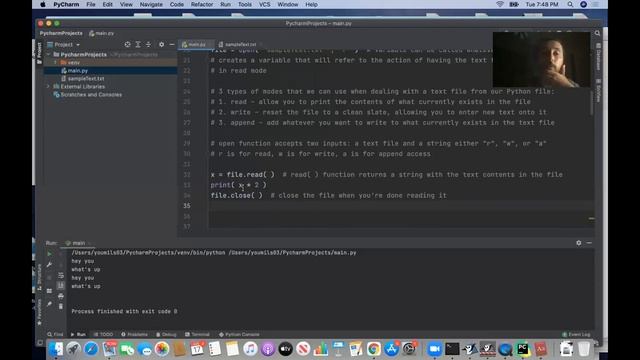
Task: Toggle soft-wrap in Run console
Action: (61, 275)
